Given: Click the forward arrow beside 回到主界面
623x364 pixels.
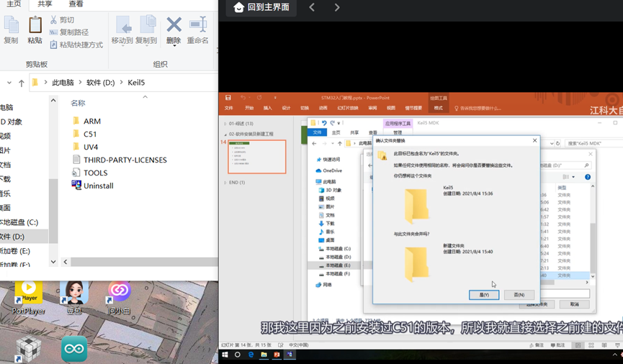Looking at the screenshot, I should [337, 7].
